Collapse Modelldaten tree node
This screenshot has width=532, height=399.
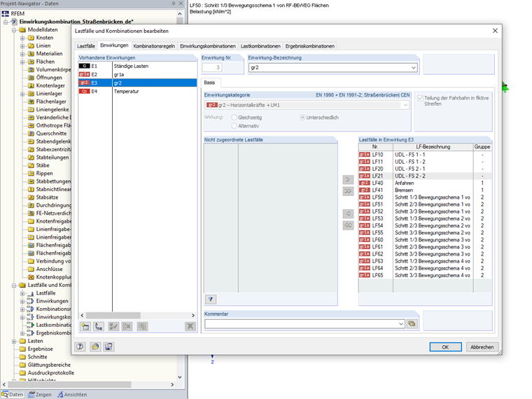[x=14, y=30]
